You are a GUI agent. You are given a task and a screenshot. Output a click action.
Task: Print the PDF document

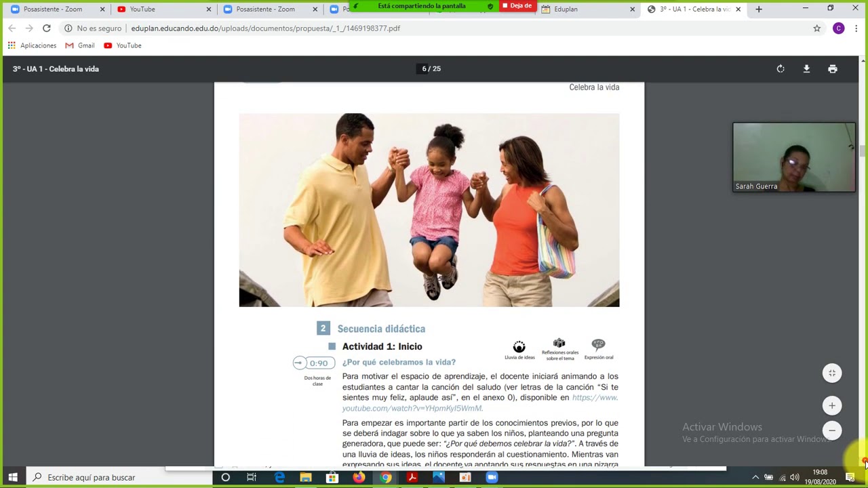[832, 68]
